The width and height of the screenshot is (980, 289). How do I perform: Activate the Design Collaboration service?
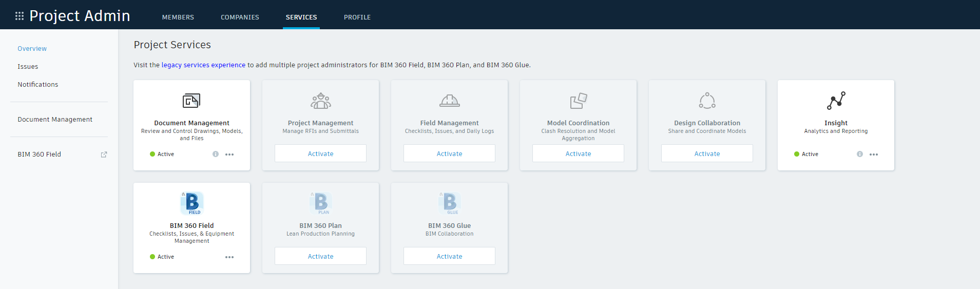click(707, 153)
